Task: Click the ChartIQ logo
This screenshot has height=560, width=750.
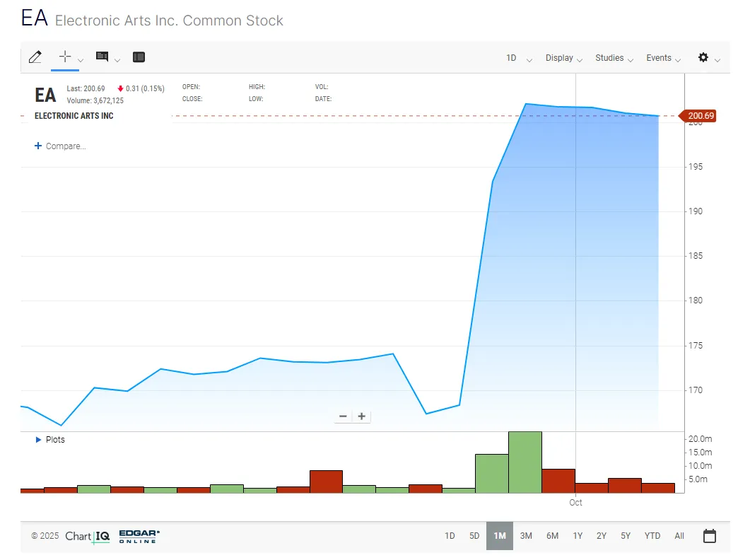Action: [x=88, y=536]
